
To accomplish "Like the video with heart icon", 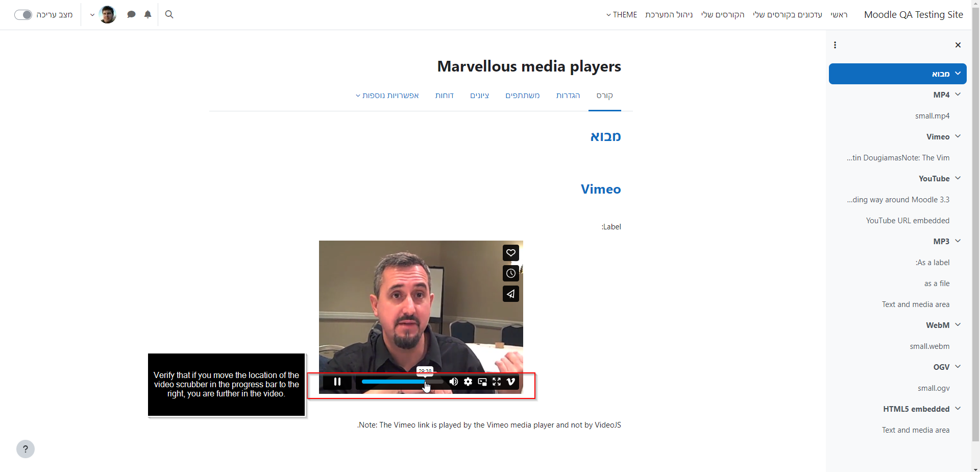I will point(511,253).
